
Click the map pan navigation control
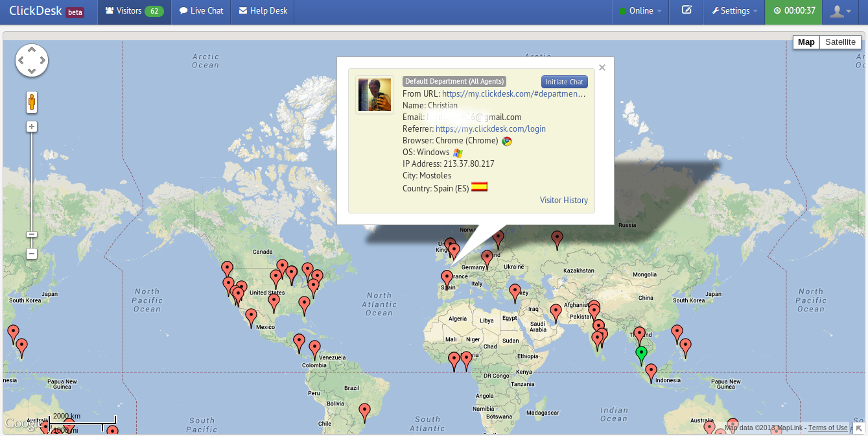32,61
